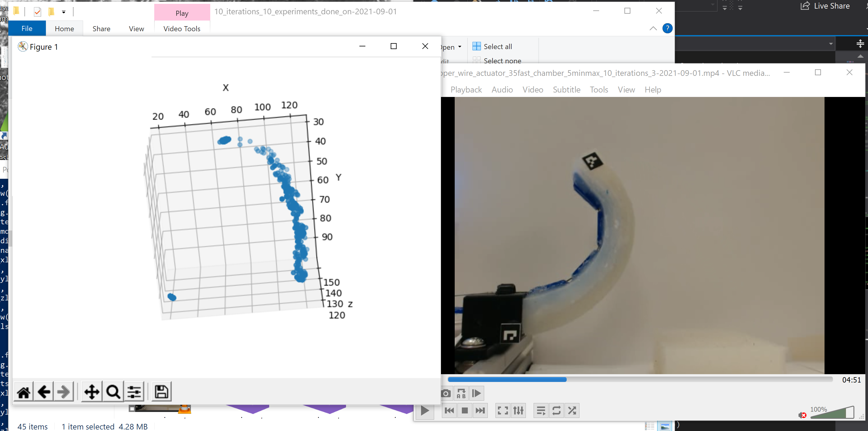This screenshot has height=431, width=868.
Task: Open the VLC Tools menu
Action: click(599, 90)
